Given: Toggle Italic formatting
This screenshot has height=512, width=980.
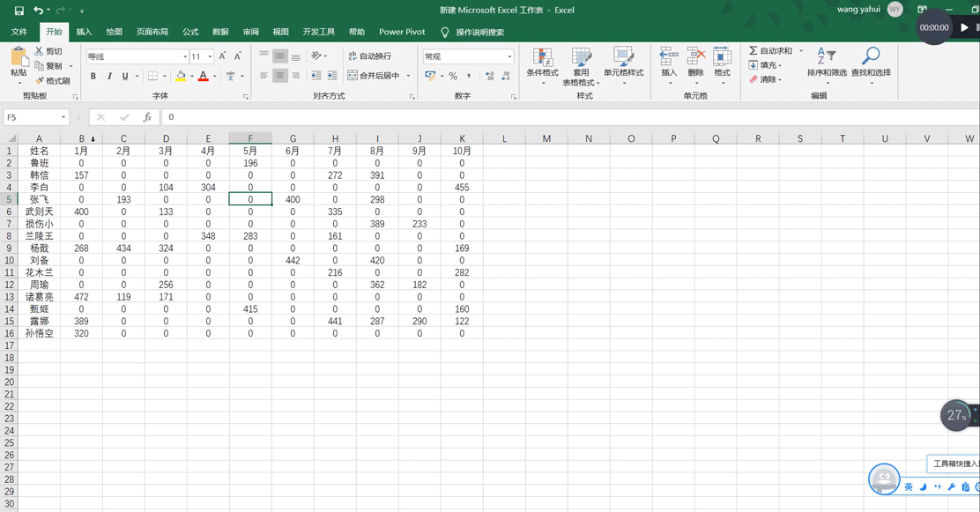Looking at the screenshot, I should point(109,77).
